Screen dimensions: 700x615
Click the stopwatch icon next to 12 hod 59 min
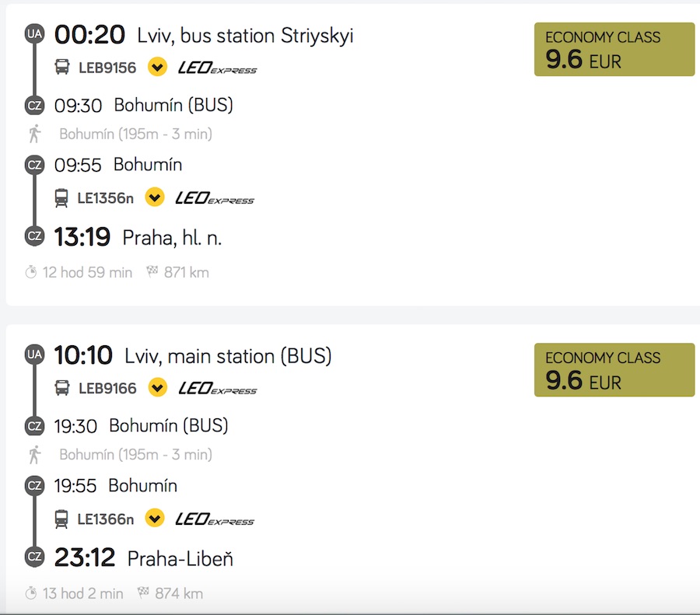(x=31, y=272)
